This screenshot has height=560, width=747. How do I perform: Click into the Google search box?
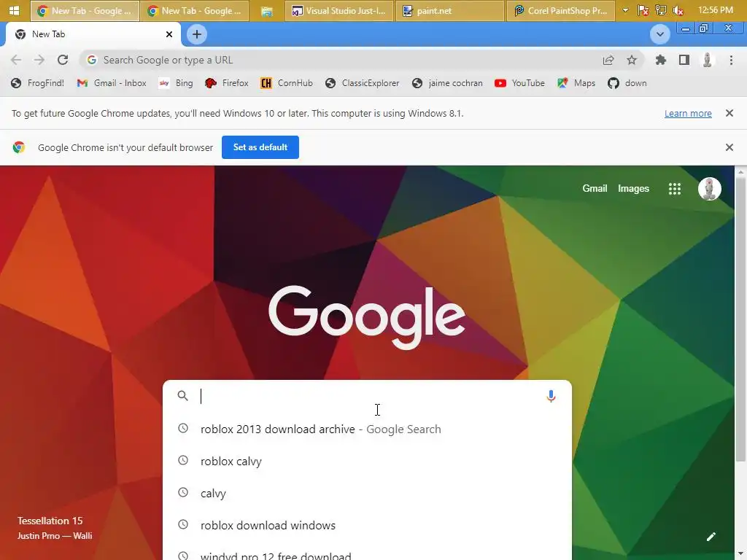tap(367, 396)
